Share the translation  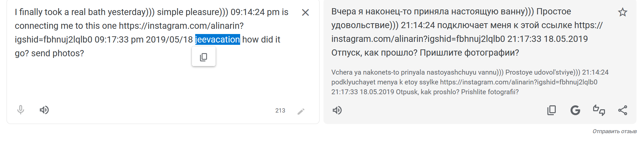click(x=622, y=110)
